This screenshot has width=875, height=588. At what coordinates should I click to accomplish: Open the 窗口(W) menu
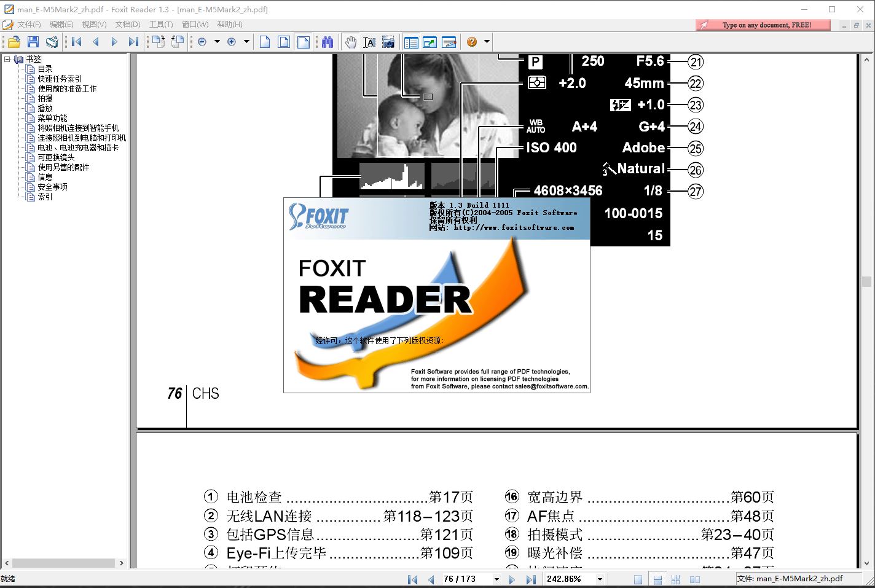(195, 25)
